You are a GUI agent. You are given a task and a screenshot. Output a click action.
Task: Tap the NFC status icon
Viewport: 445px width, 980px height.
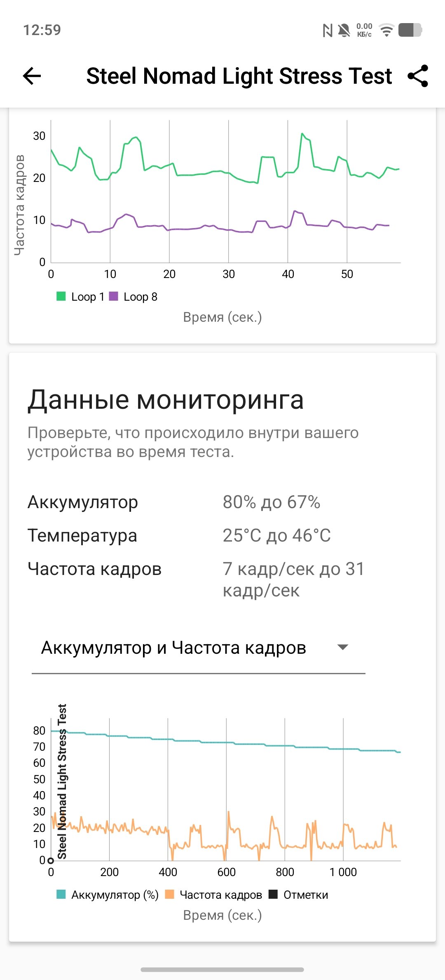click(328, 30)
